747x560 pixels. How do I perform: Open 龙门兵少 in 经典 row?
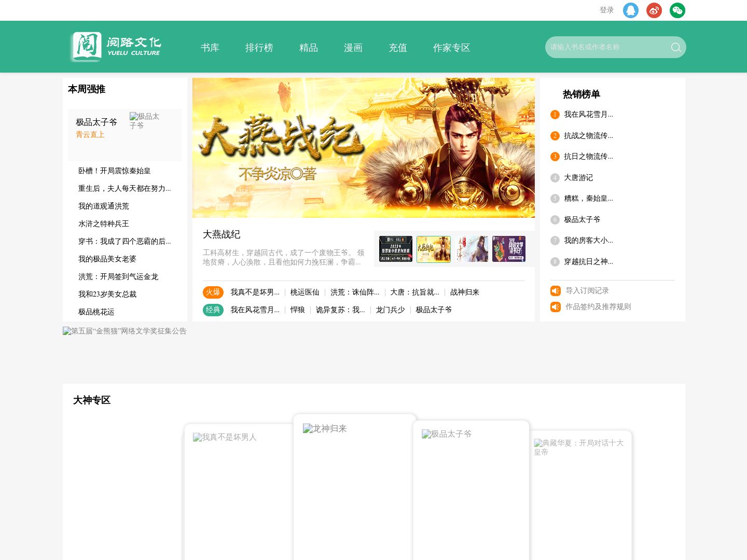pyautogui.click(x=391, y=310)
